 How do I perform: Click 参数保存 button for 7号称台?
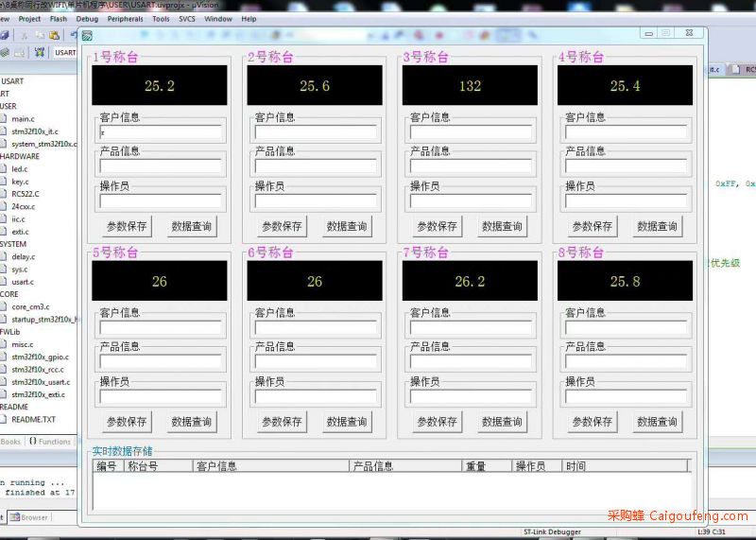(438, 422)
